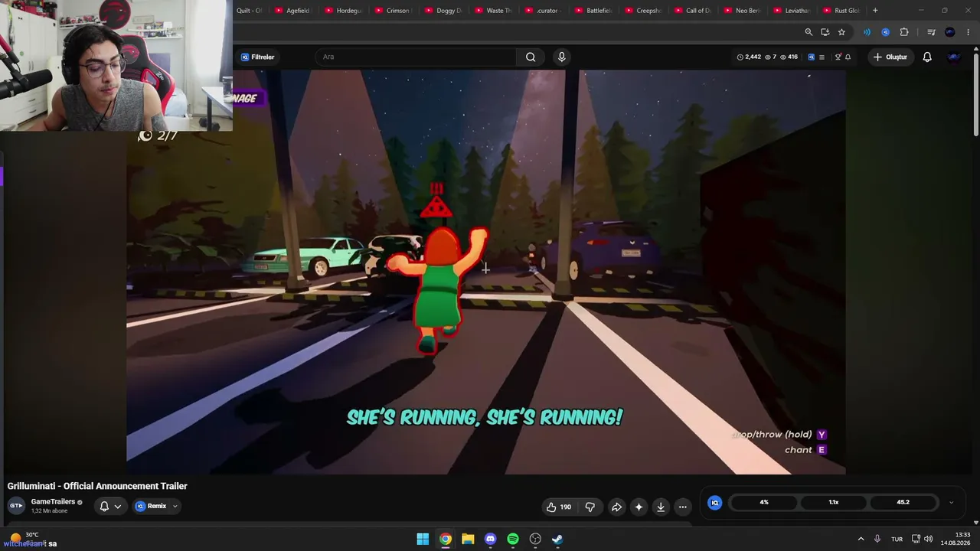Switch to the Agefield browser tab

point(292,11)
